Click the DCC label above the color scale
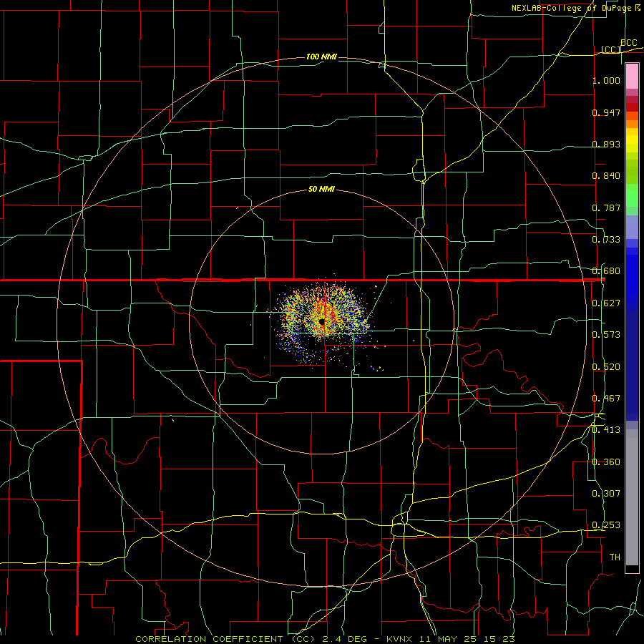Screen dimensions: 644x644 628,43
